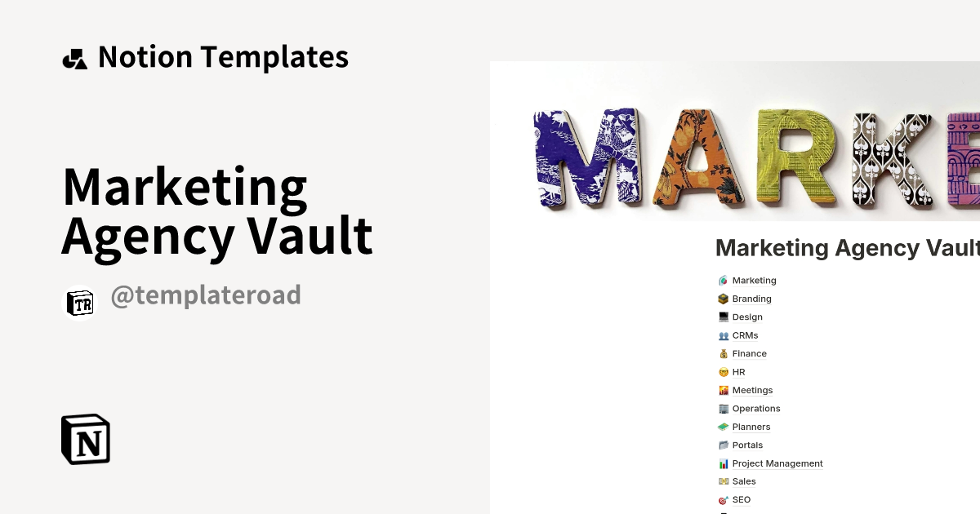
Task: Click the @templateroad creator avatar
Action: [x=79, y=304]
